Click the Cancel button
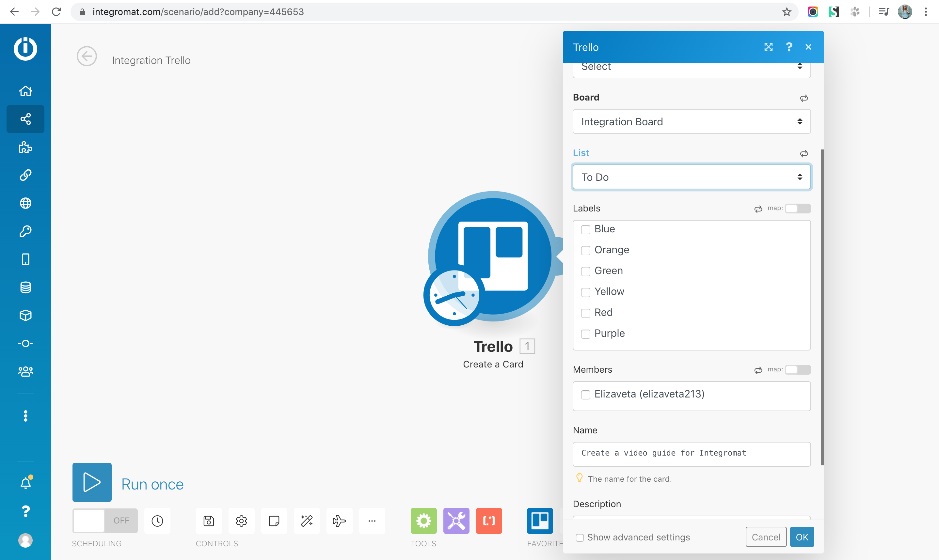939x560 pixels. click(x=765, y=537)
